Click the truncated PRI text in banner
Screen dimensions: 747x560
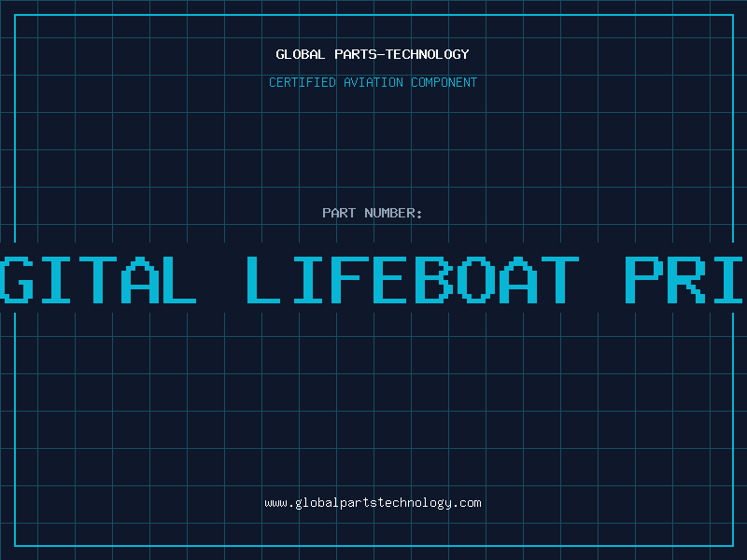coord(684,279)
